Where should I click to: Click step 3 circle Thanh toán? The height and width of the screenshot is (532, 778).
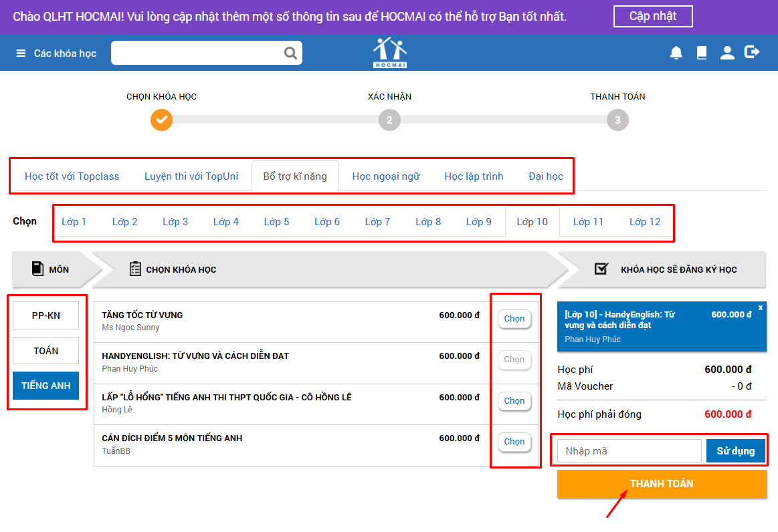(617, 120)
